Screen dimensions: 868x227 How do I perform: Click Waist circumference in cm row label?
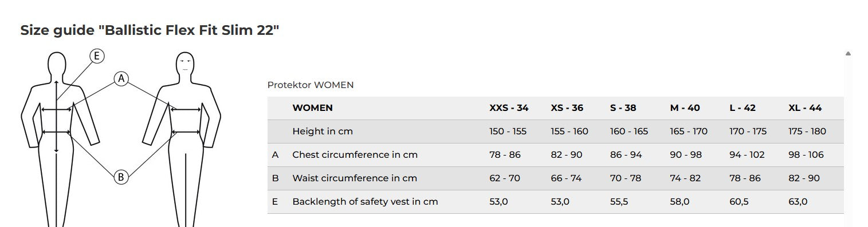[355, 178]
